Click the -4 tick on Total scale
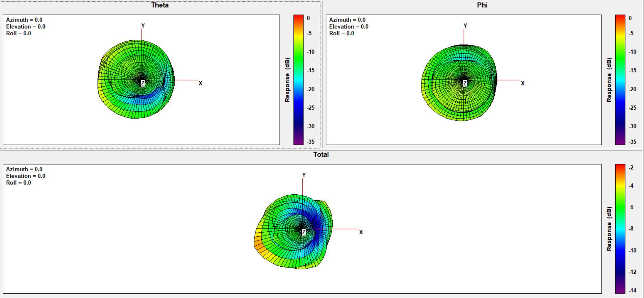The height and width of the screenshot is (298, 644). click(x=631, y=186)
